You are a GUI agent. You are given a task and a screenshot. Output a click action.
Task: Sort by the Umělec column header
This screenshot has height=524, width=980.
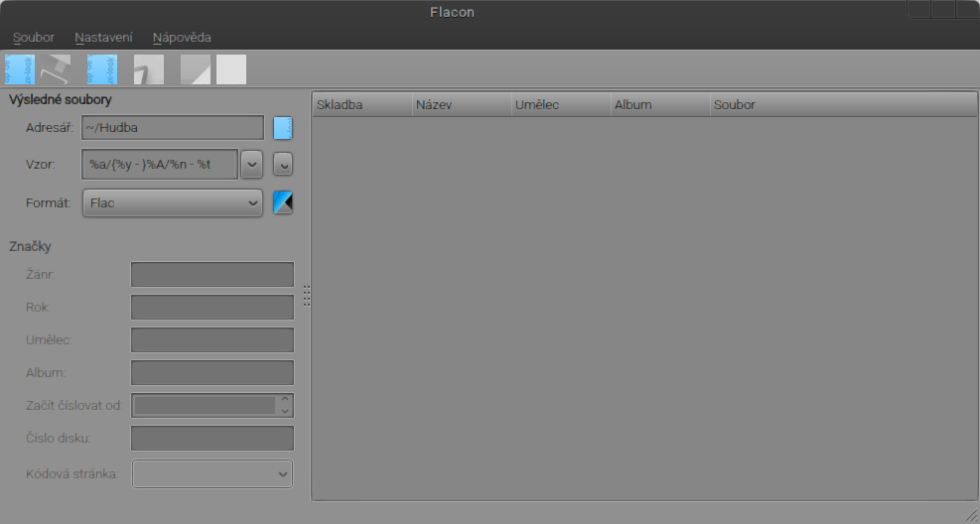coord(561,105)
